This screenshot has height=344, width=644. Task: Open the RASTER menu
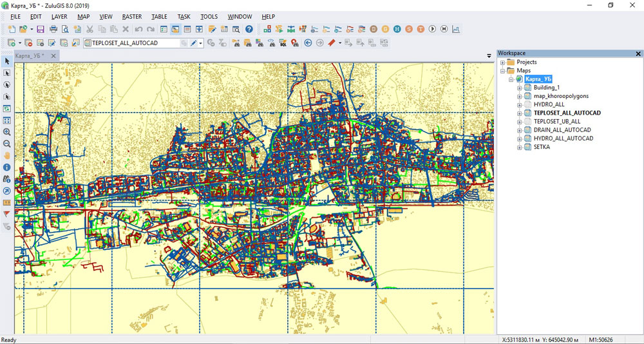pos(131,16)
